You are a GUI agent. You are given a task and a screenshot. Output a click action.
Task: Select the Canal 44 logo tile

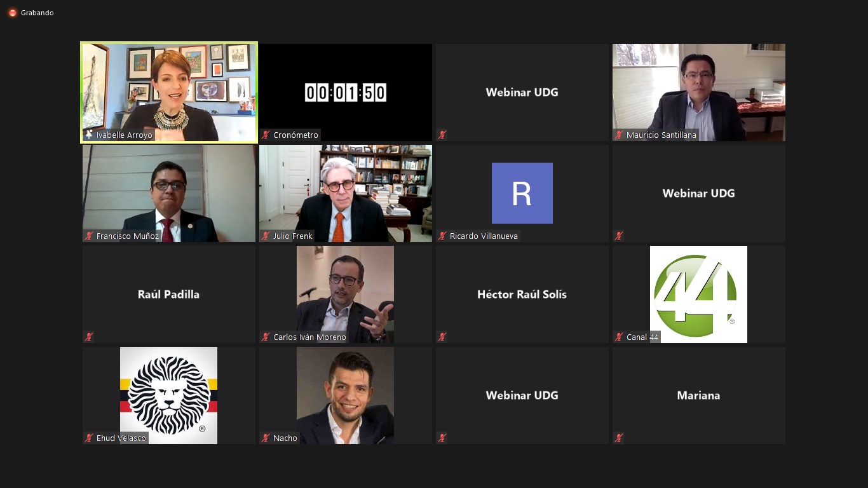[699, 294]
